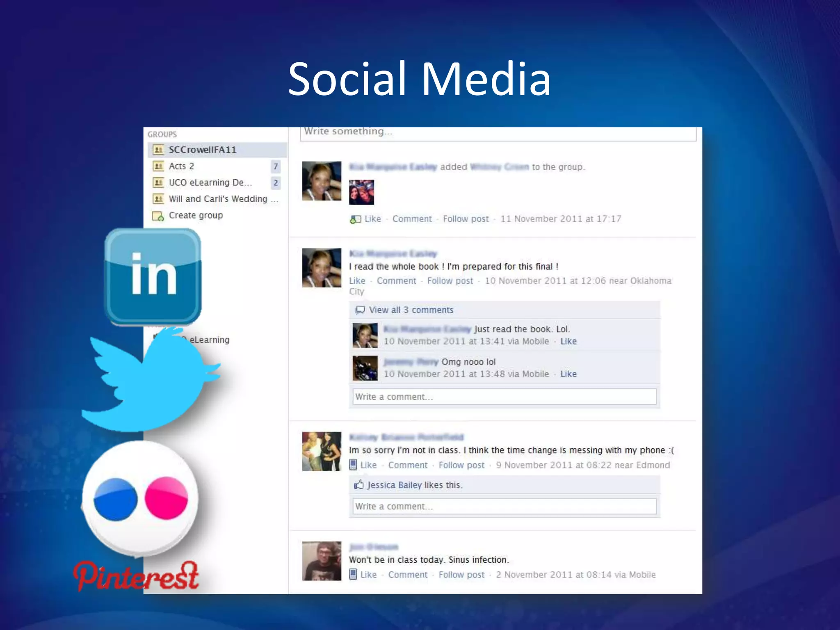The height and width of the screenshot is (630, 840).
Task: Follow the 2 November 08:14 post
Action: click(x=461, y=575)
